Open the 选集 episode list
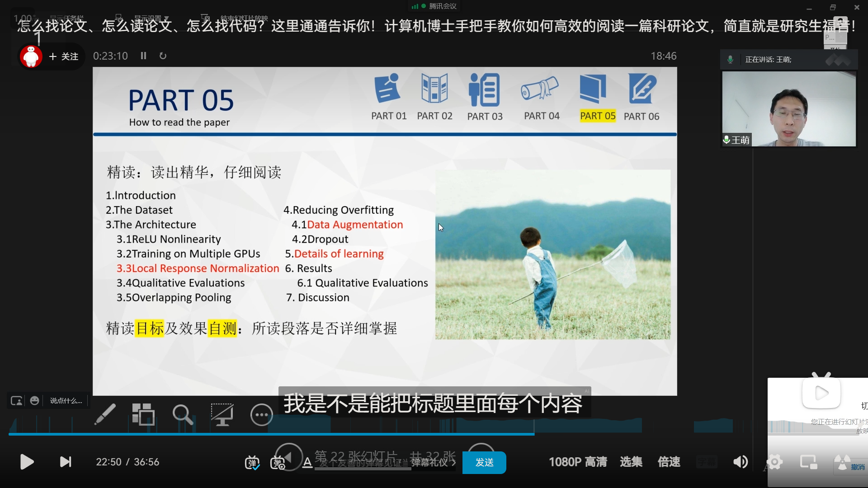The height and width of the screenshot is (488, 868). pos(631,462)
